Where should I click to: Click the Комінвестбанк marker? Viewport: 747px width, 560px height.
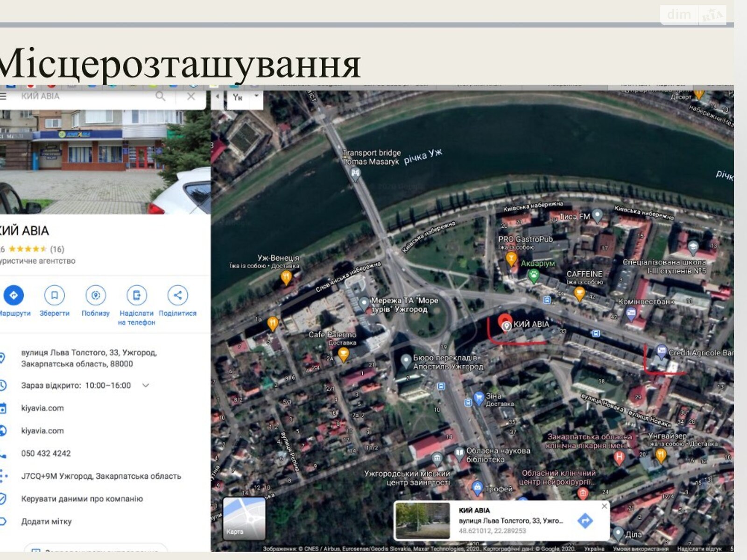pos(631,314)
